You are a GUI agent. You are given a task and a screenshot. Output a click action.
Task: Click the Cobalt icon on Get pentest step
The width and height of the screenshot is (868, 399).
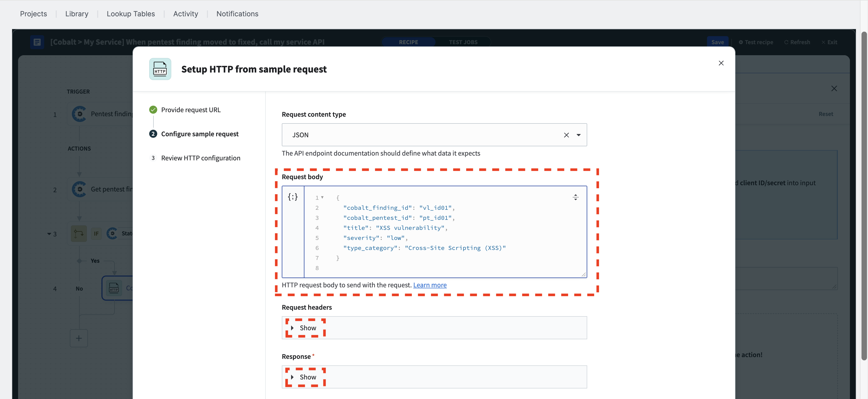click(x=79, y=189)
